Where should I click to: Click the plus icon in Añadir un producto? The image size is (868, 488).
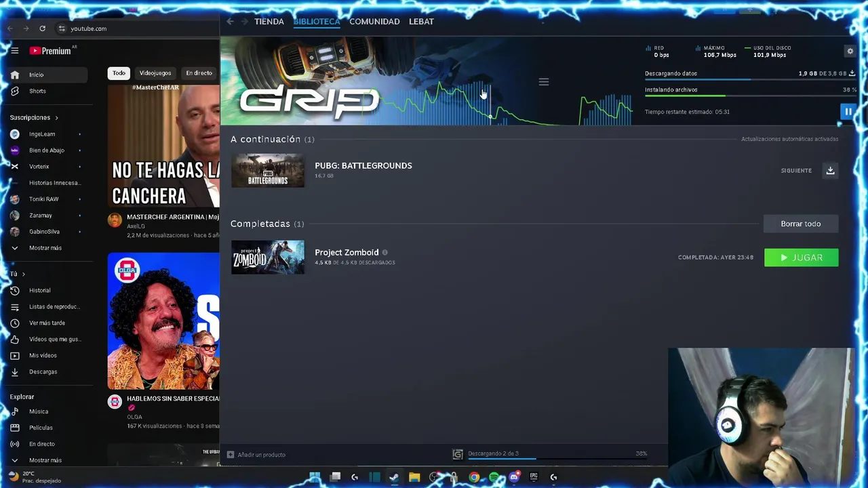[231, 455]
